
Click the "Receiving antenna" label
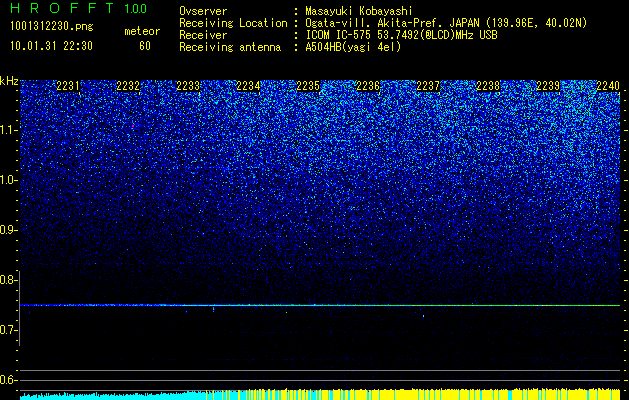coord(230,47)
